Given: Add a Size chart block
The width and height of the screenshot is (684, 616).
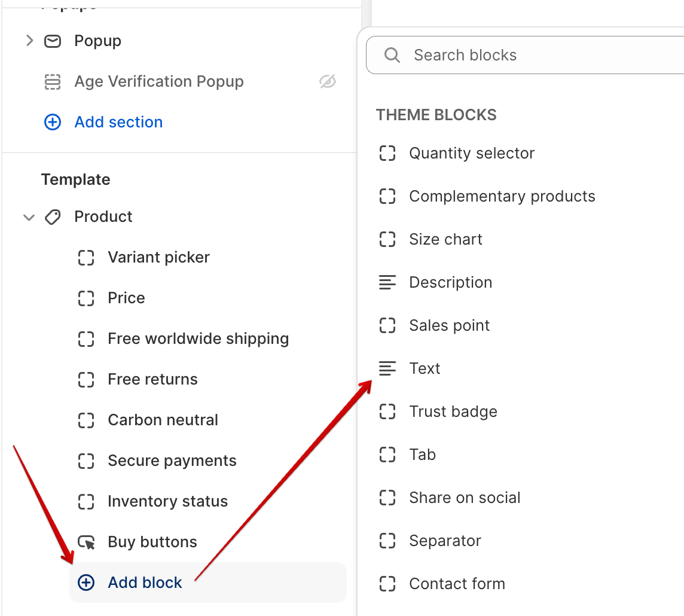Looking at the screenshot, I should point(445,239).
